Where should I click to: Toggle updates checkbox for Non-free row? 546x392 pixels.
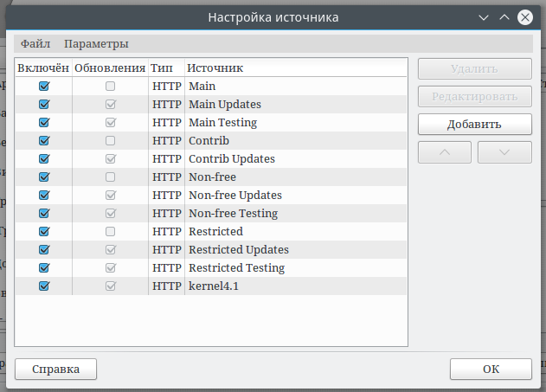pos(110,177)
